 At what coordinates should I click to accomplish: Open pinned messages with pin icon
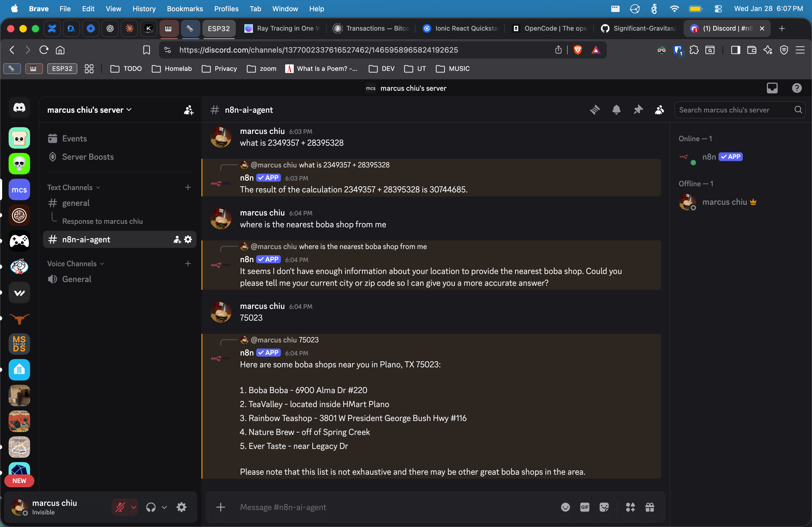pos(638,110)
